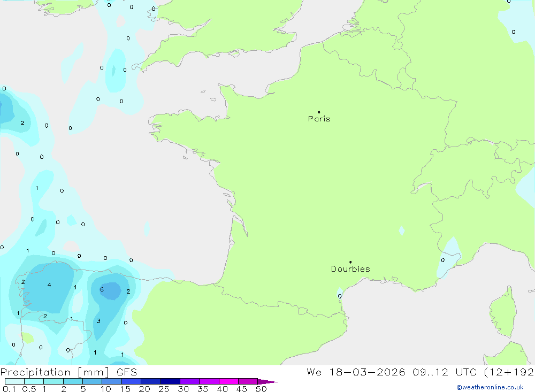Pick the 5–10 mm legend swatch
Screen dimensions: 535x392
[x=92, y=381]
